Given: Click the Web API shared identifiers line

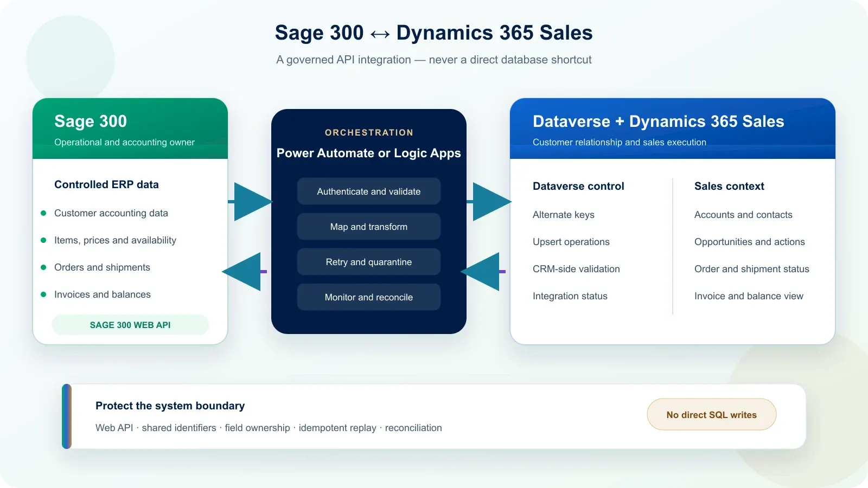Looking at the screenshot, I should [269, 428].
